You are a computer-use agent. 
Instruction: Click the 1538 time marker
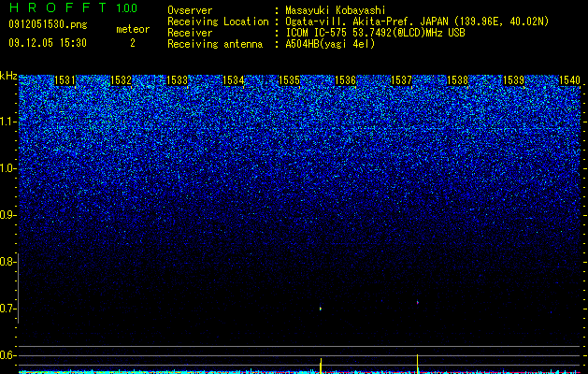coord(457,80)
